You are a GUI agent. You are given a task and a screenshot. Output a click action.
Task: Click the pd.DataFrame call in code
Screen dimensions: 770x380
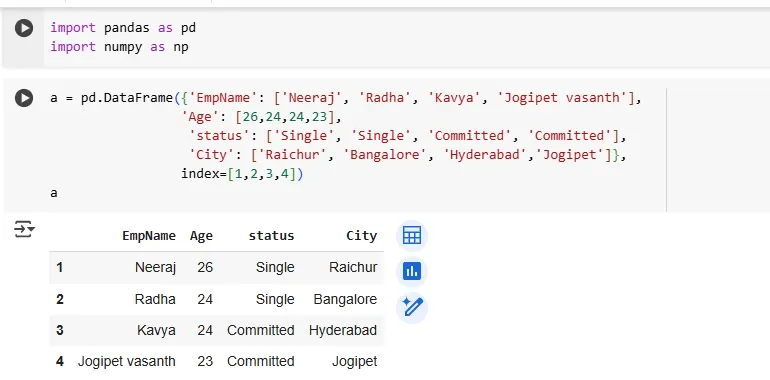127,98
